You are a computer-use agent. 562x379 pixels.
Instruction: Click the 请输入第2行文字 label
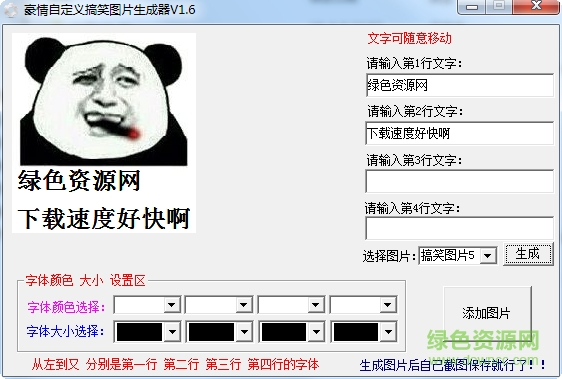pyautogui.click(x=415, y=112)
